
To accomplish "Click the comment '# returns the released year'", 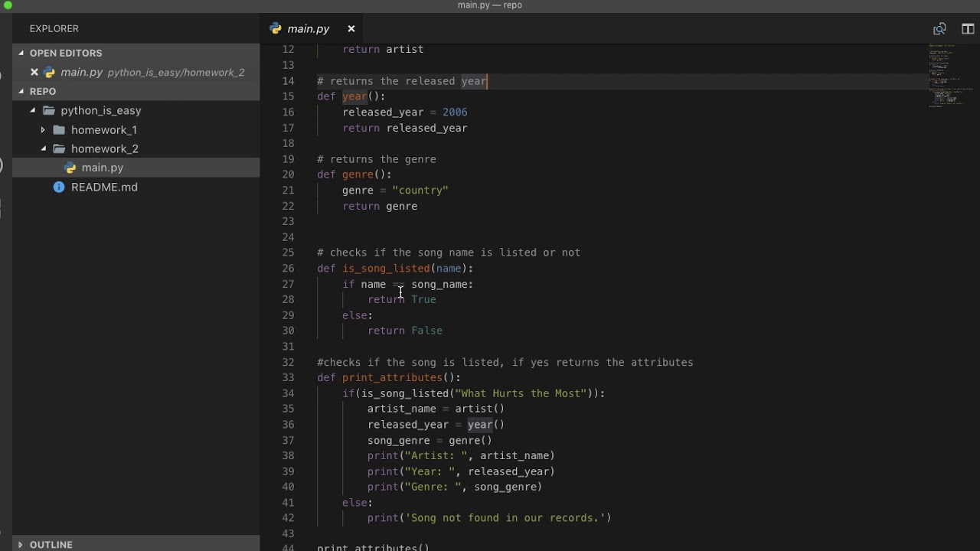I will click(x=402, y=80).
